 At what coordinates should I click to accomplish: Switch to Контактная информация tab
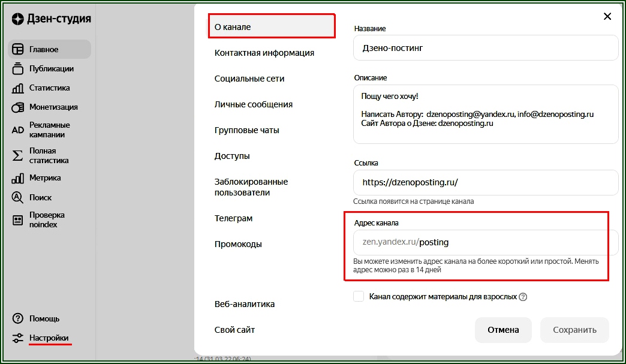point(264,53)
